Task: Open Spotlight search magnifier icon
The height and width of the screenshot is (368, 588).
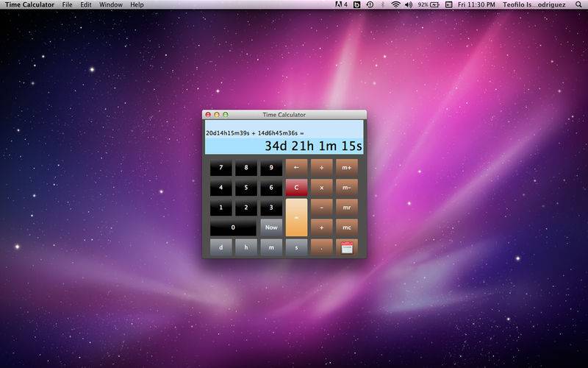Action: (578, 4)
